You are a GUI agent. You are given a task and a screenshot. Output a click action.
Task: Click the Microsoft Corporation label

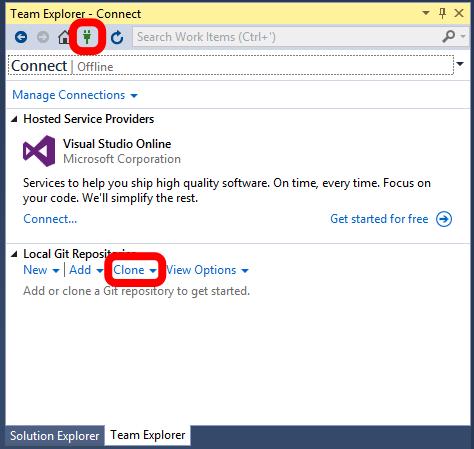point(122,159)
